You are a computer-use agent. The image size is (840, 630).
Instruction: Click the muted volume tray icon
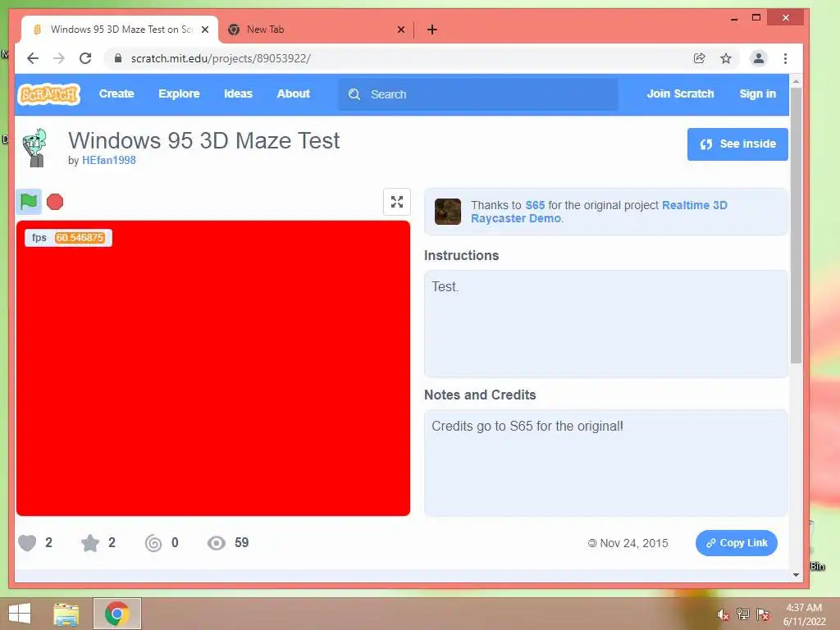click(x=724, y=614)
